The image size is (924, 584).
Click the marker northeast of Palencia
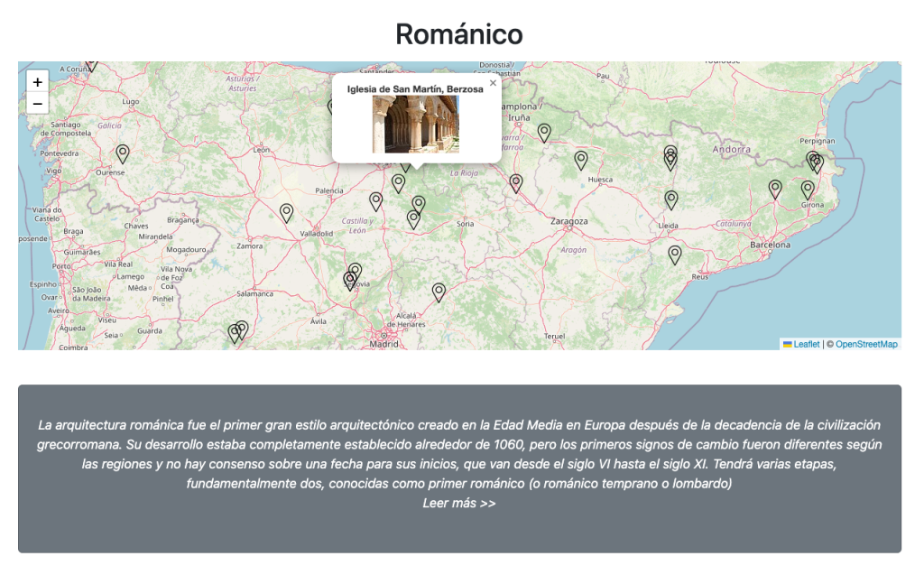point(376,201)
